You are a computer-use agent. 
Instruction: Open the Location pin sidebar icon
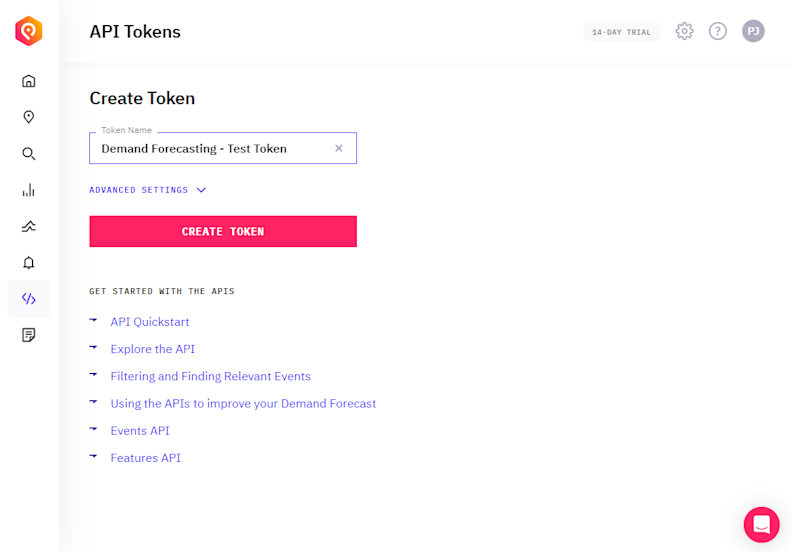[x=29, y=117]
